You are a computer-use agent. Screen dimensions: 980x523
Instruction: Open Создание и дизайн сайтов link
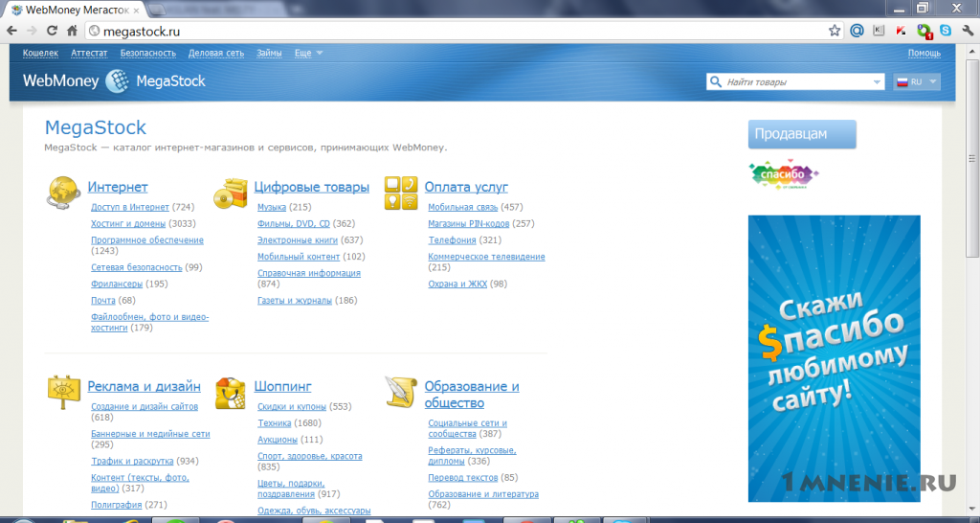(145, 407)
